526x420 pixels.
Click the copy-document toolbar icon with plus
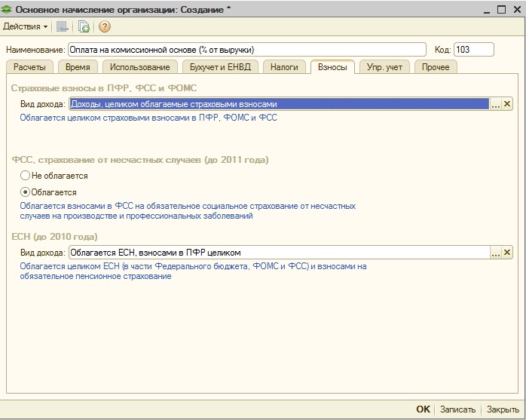(83, 26)
